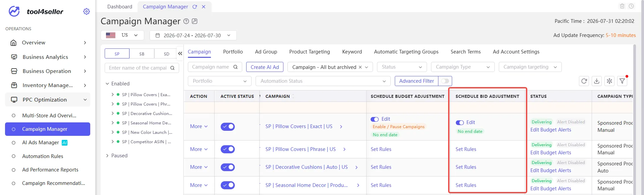
Task: Reload the Campaign Manager tab icon
Action: pyautogui.click(x=195, y=7)
